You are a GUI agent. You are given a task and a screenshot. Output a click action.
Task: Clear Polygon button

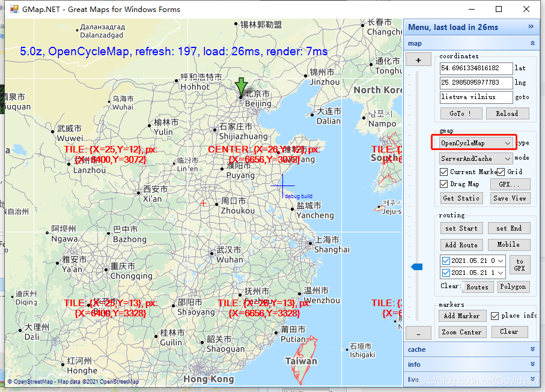(x=513, y=287)
